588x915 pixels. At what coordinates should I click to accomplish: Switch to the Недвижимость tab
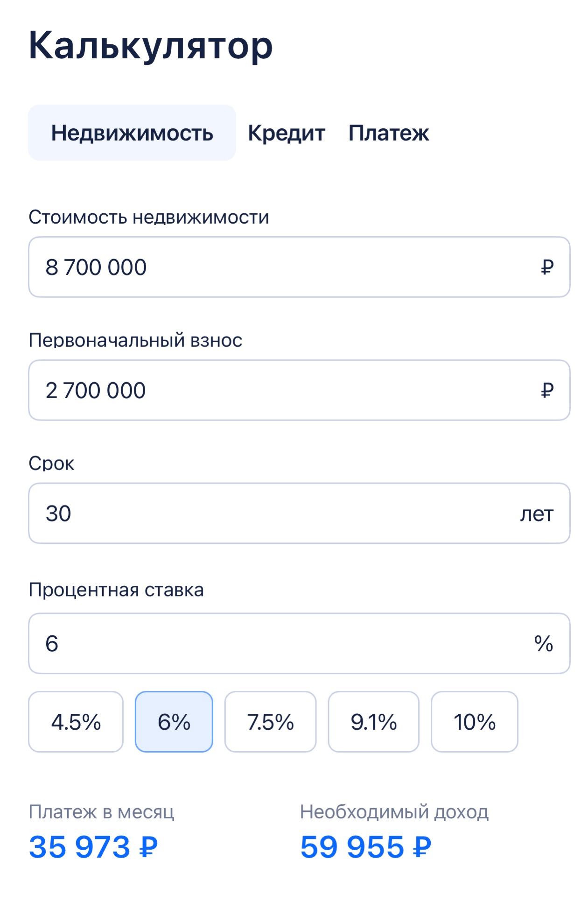click(132, 133)
